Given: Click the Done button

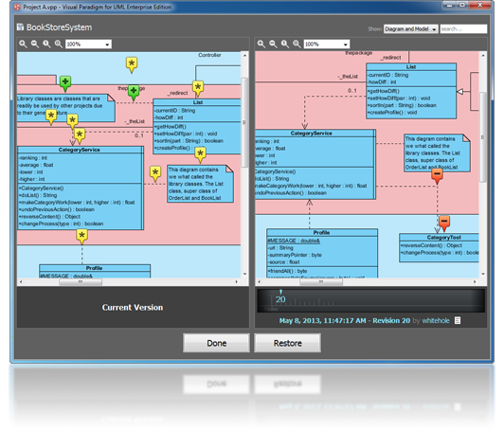Looking at the screenshot, I should point(216,343).
